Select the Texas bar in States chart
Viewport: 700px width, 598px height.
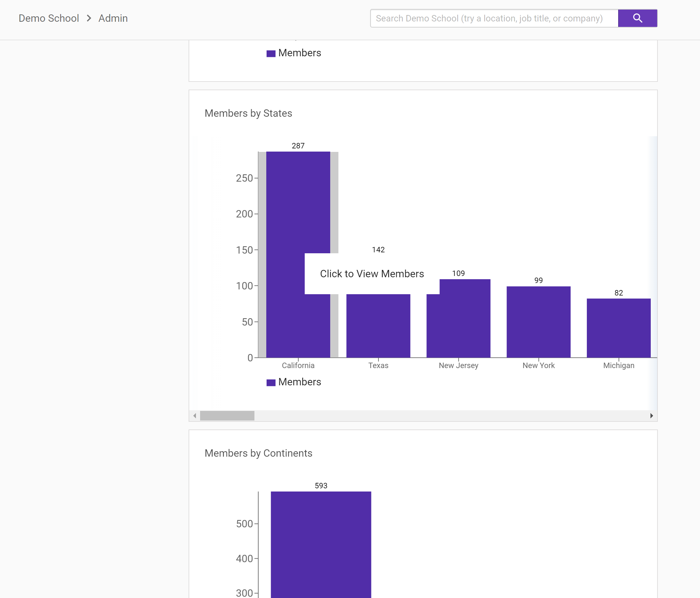pyautogui.click(x=378, y=326)
